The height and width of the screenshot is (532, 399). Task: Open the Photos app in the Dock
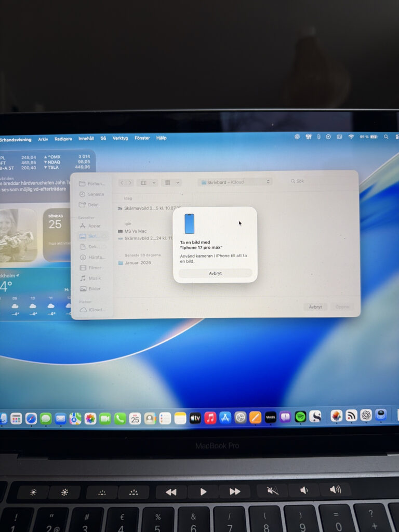pyautogui.click(x=90, y=418)
